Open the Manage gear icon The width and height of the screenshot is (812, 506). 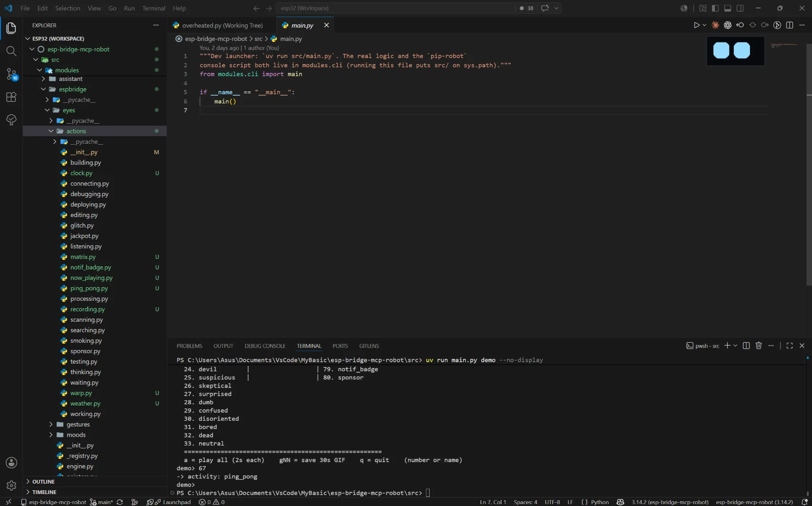pos(11,485)
